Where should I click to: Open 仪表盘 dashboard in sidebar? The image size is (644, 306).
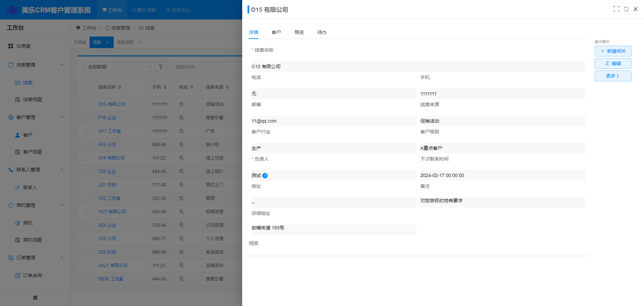pos(23,46)
